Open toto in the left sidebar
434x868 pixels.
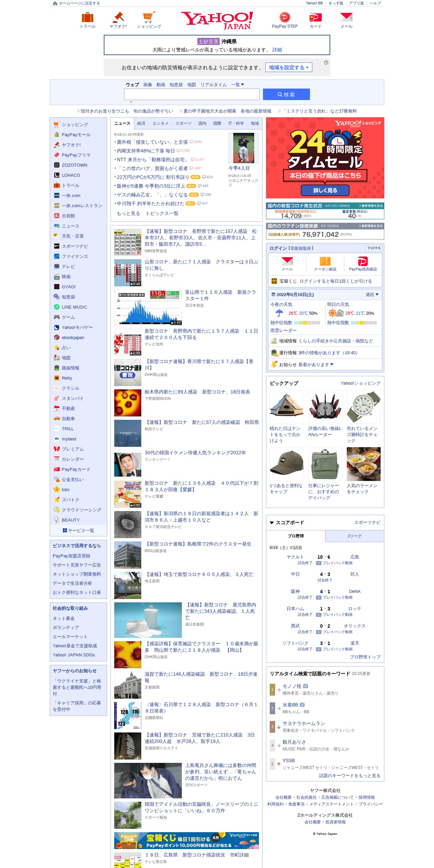click(65, 489)
